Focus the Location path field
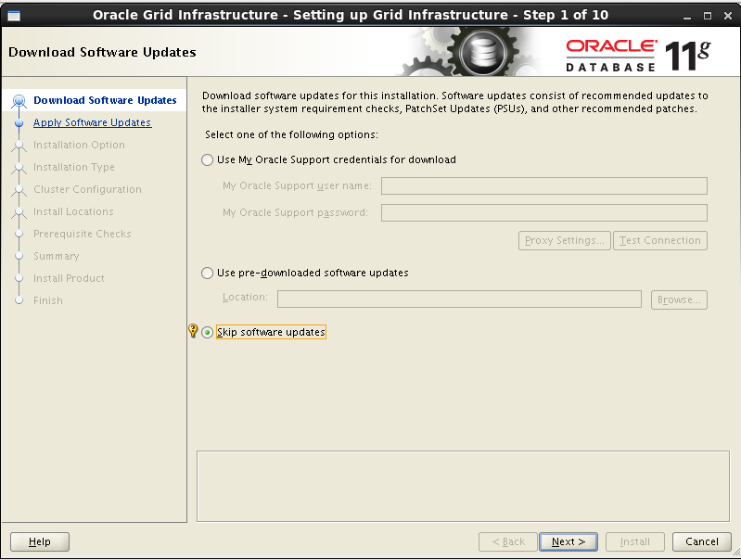This screenshot has width=741, height=560. (x=459, y=299)
